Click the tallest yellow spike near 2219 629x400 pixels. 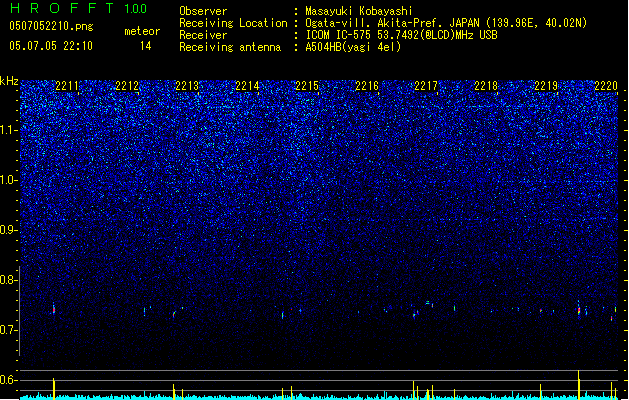pyautogui.click(x=578, y=384)
